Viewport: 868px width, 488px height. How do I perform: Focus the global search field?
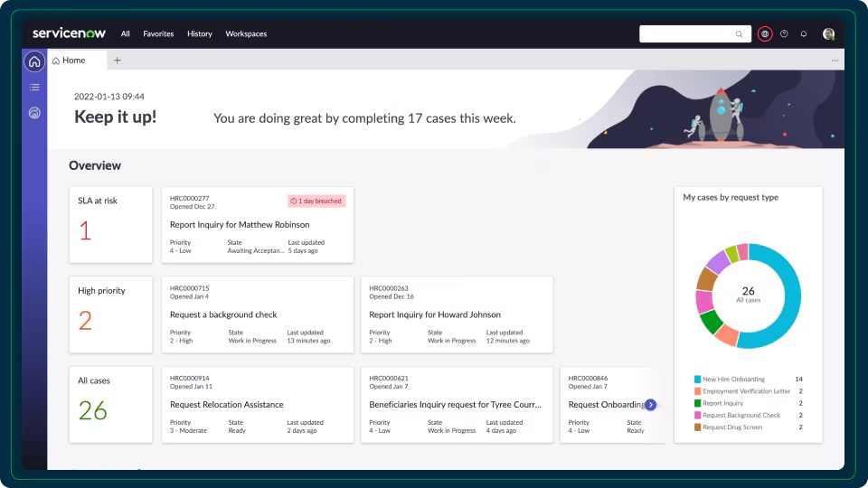694,33
